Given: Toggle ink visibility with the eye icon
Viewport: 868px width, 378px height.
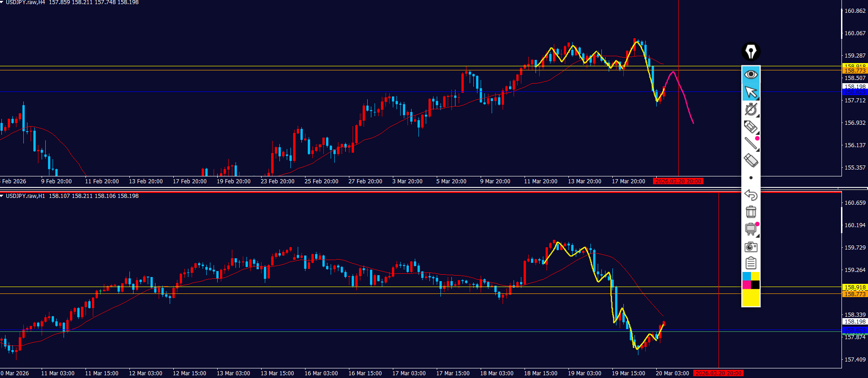Looking at the screenshot, I should click(x=750, y=74).
